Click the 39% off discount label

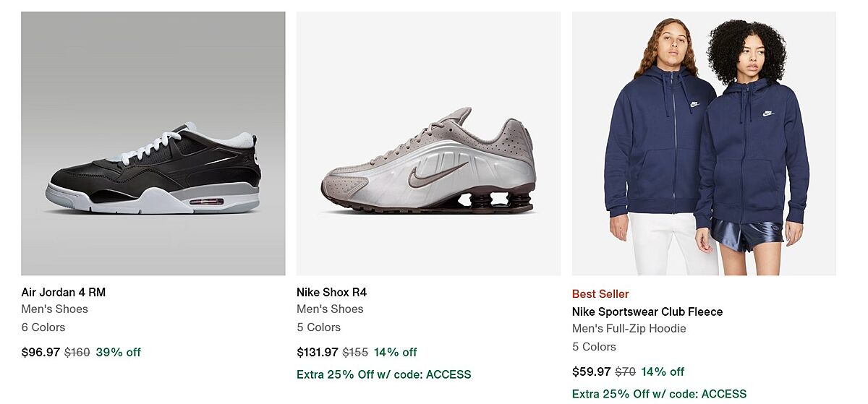click(119, 353)
